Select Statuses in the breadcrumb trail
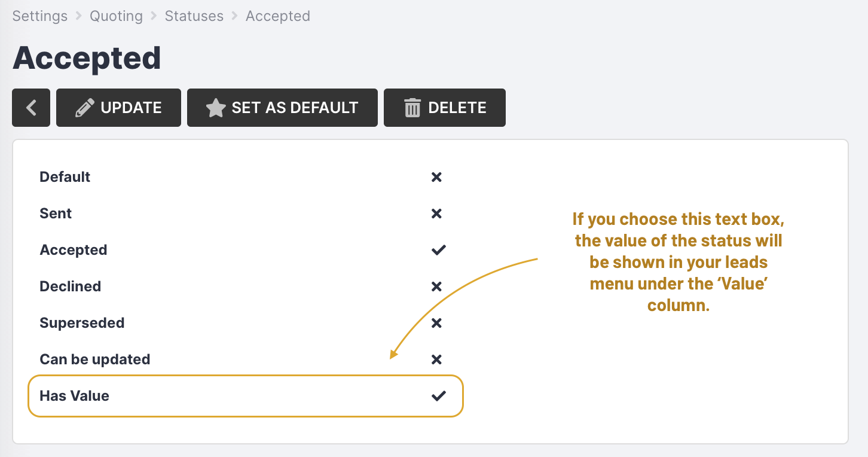This screenshot has width=868, height=457. 194,16
